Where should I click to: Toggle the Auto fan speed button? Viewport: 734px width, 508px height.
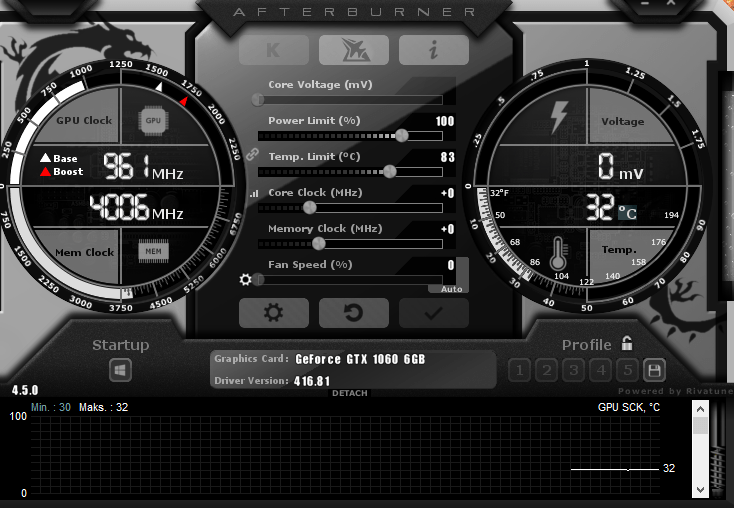coord(451,289)
